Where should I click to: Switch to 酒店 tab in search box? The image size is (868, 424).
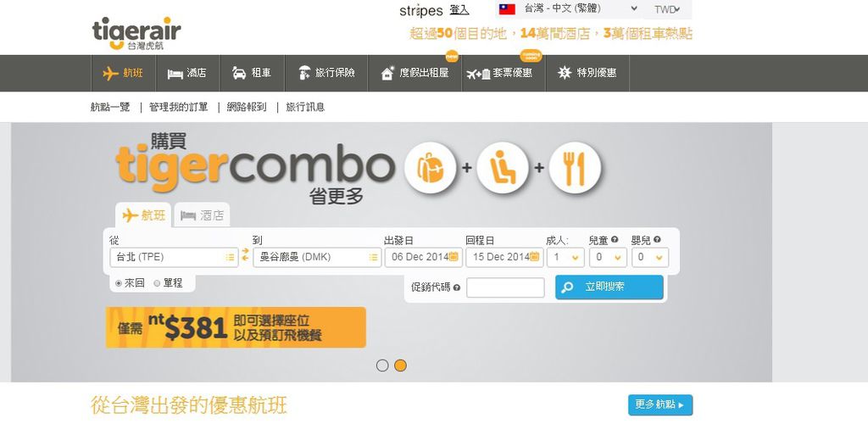202,215
